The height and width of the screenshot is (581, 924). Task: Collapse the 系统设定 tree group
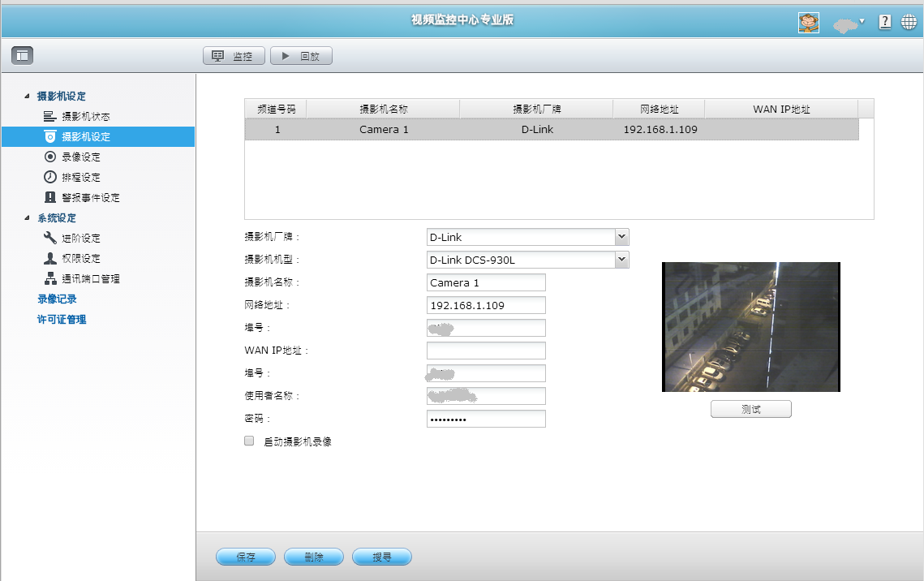27,218
